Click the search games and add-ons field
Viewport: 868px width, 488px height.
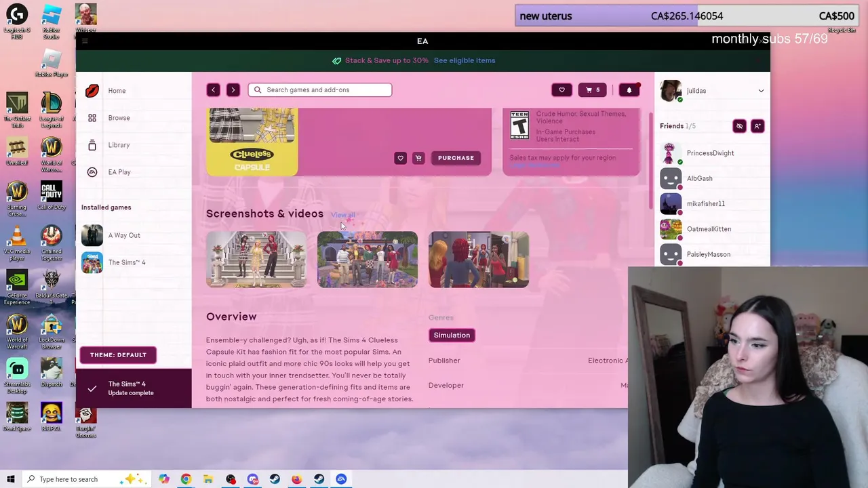(x=319, y=89)
